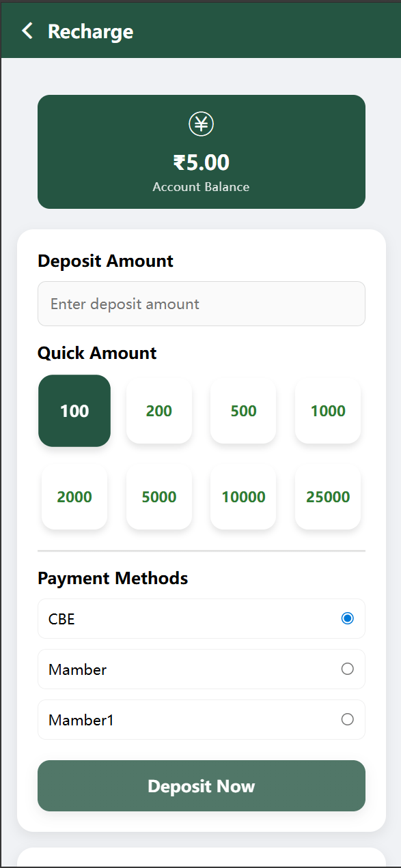
Task: Click the Deposit Now button
Action: 202,786
